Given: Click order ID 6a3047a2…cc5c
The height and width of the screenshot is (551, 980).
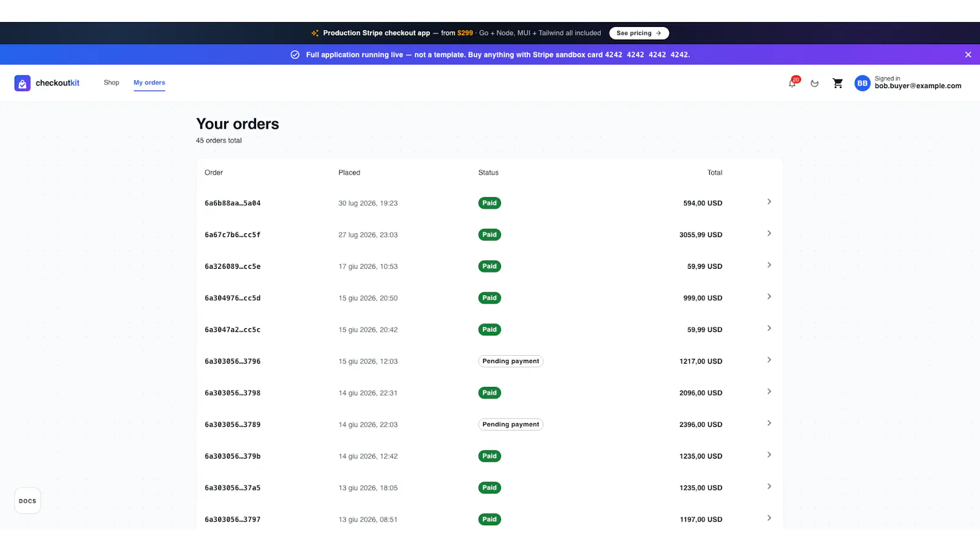Looking at the screenshot, I should pyautogui.click(x=233, y=330).
